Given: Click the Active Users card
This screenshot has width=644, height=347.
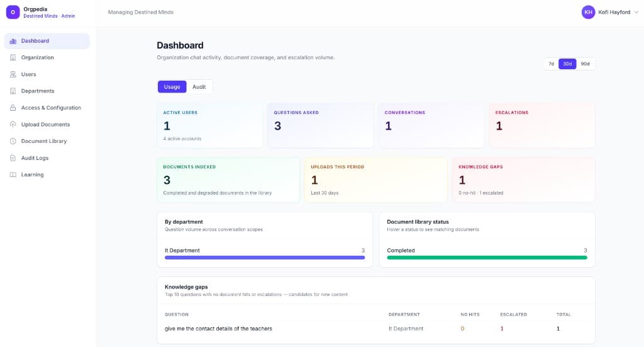Looking at the screenshot, I should 210,125.
